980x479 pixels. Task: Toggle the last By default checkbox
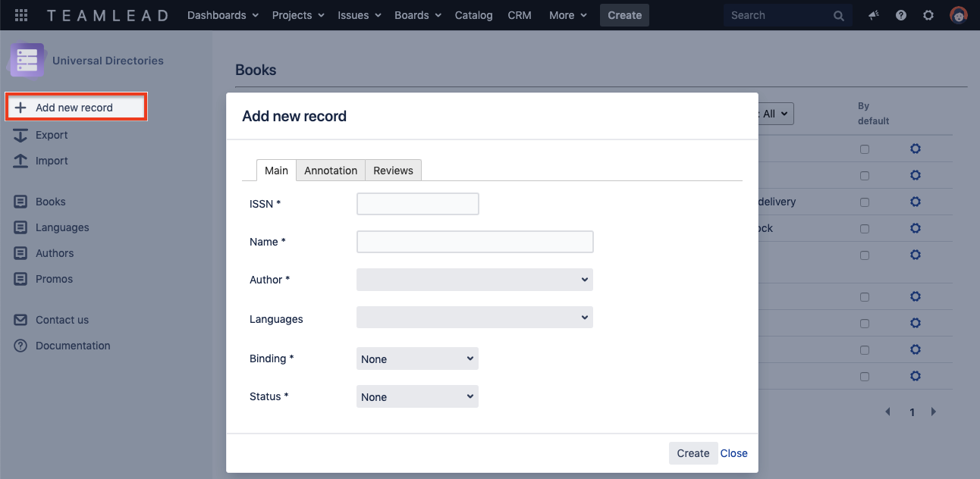(x=865, y=377)
